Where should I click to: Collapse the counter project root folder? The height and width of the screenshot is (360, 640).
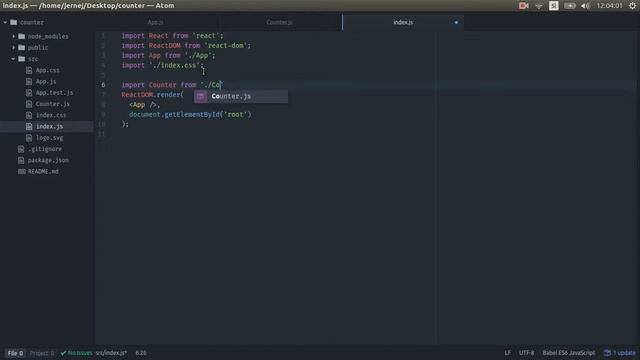[x=5, y=22]
